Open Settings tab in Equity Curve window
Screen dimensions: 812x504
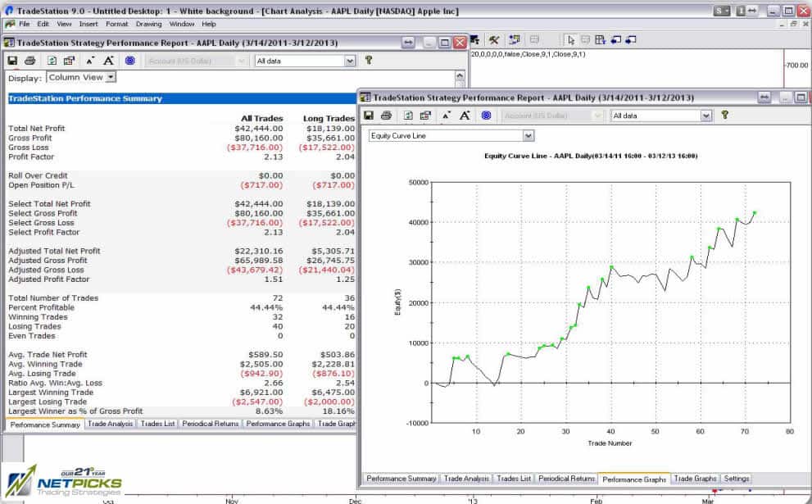click(737, 479)
